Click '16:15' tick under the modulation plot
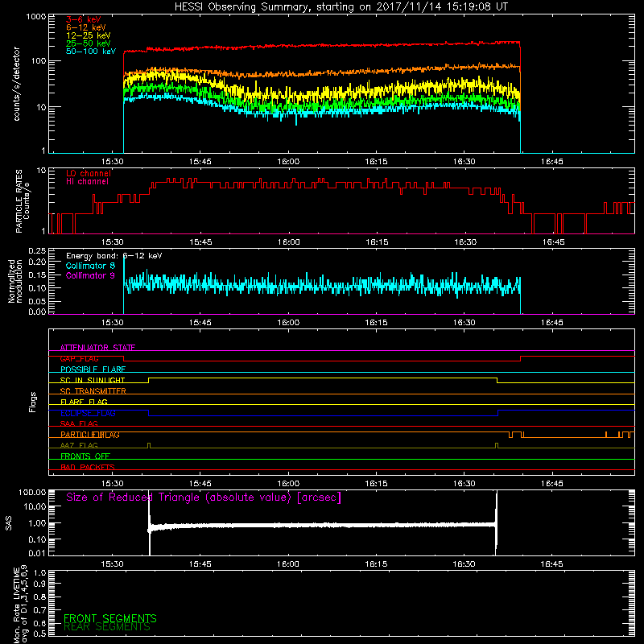Screen dimensions: 644x644 (x=376, y=323)
